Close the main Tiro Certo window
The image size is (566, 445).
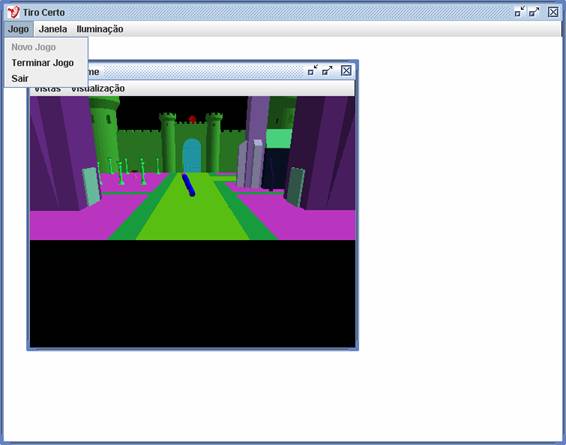click(x=553, y=12)
